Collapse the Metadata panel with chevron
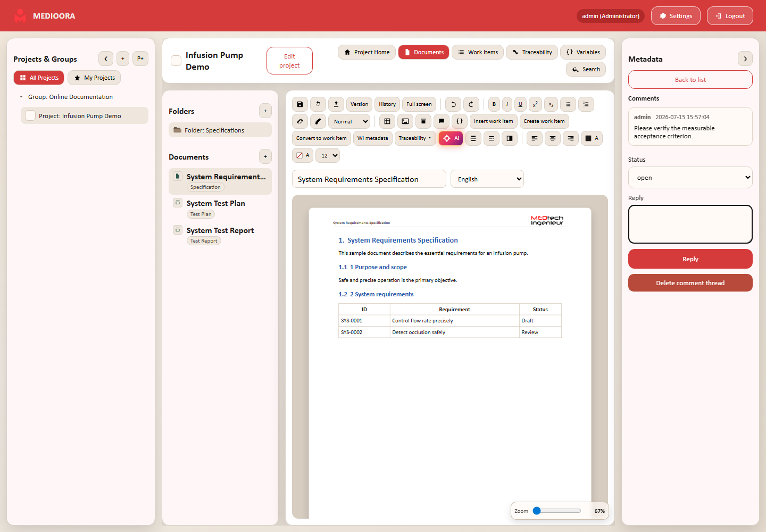This screenshot has height=532, width=766. coord(745,59)
